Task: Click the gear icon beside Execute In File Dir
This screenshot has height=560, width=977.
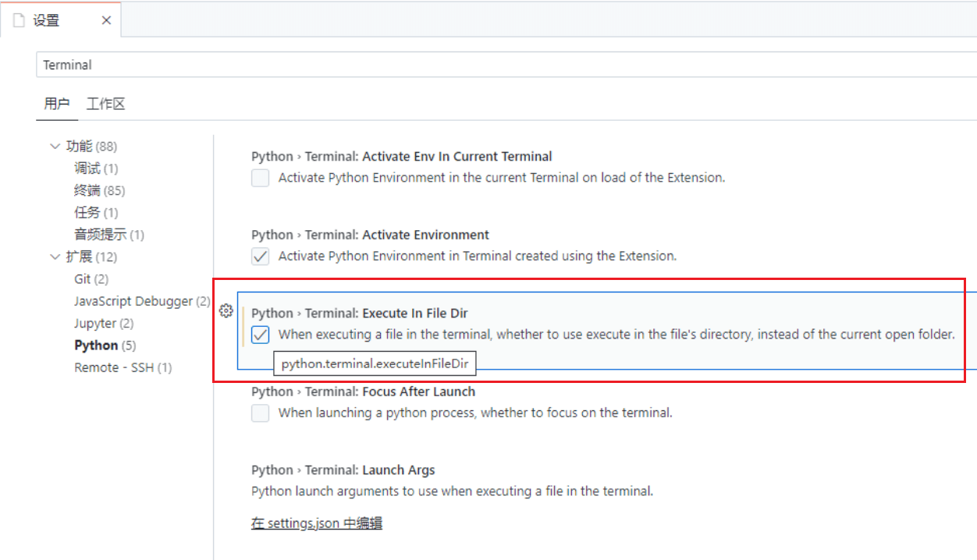Action: 226,311
